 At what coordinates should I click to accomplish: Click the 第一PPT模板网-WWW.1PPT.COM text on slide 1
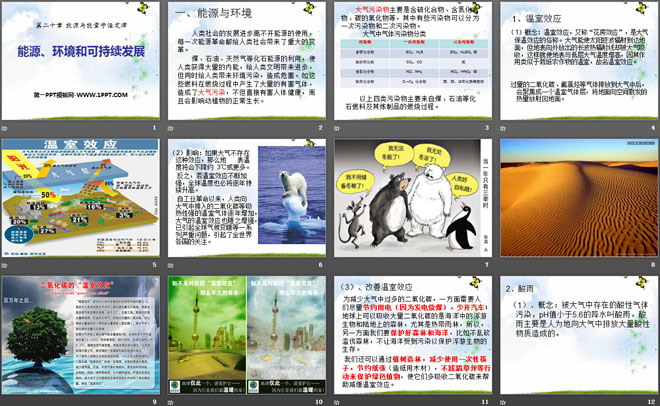tap(80, 95)
